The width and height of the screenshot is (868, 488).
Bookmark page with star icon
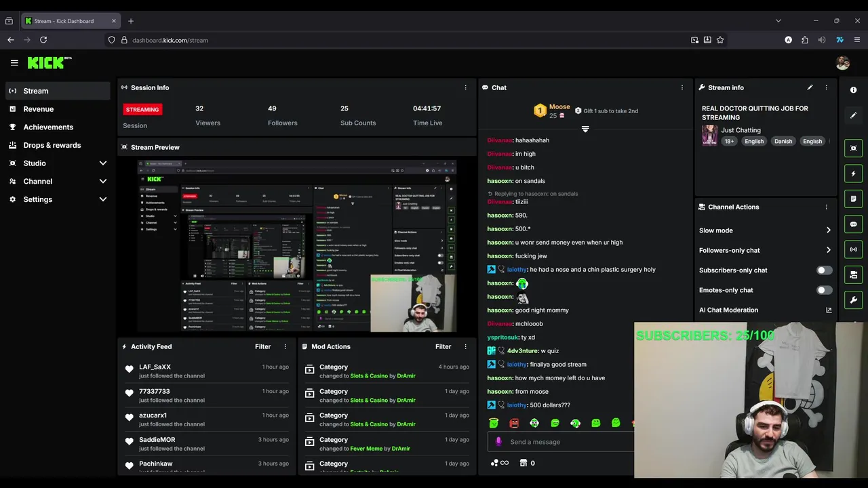click(x=720, y=40)
